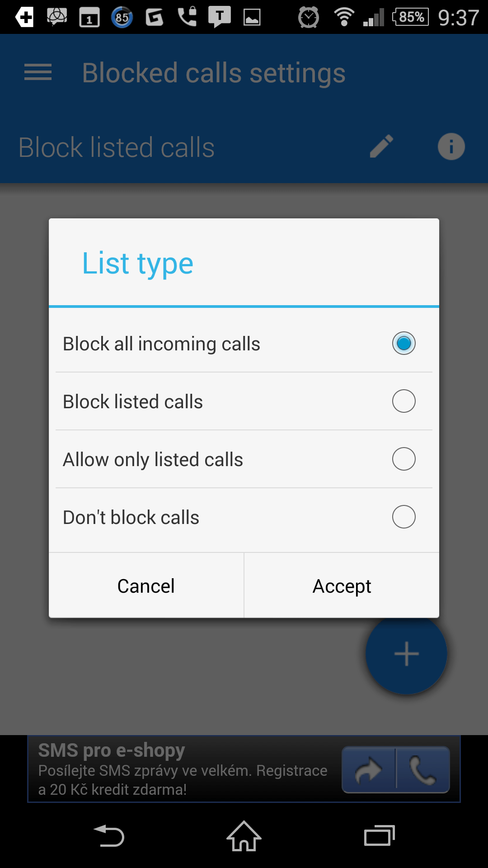Tap the alarm clock status icon
This screenshot has width=488, height=868.
[309, 18]
